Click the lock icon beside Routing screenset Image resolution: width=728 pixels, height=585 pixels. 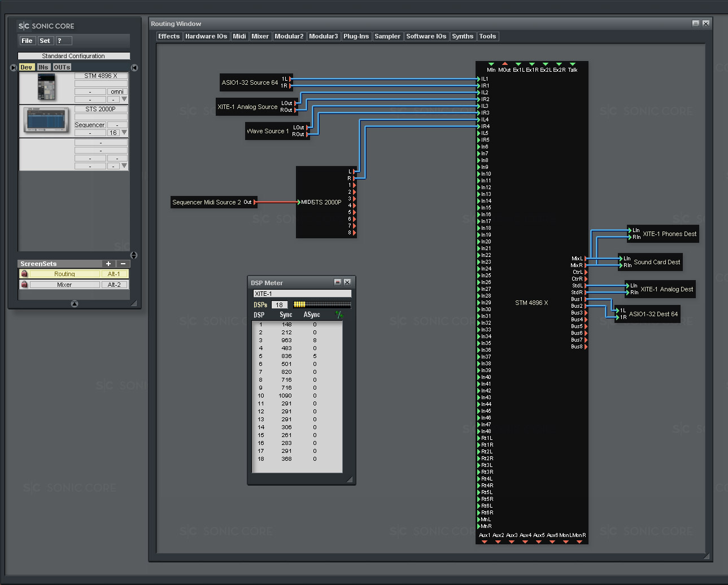pyautogui.click(x=24, y=274)
